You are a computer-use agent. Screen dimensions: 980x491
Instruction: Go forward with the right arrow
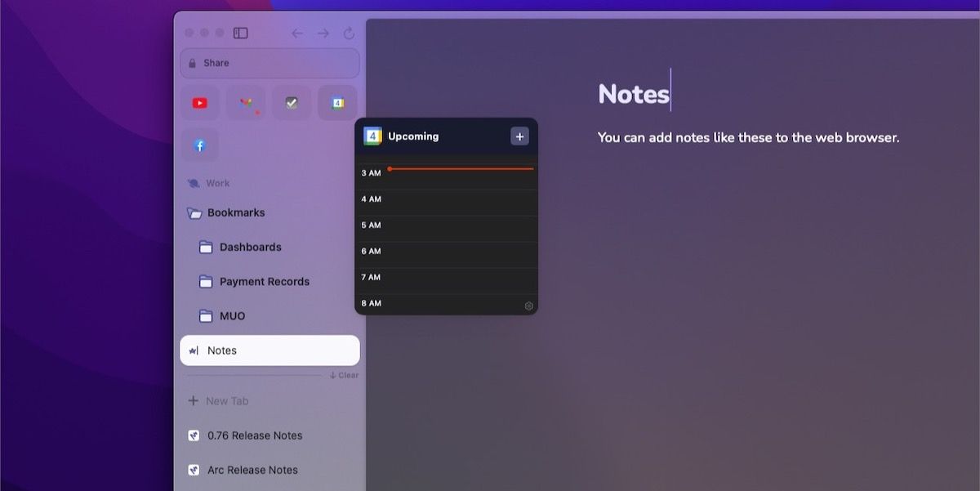tap(323, 33)
